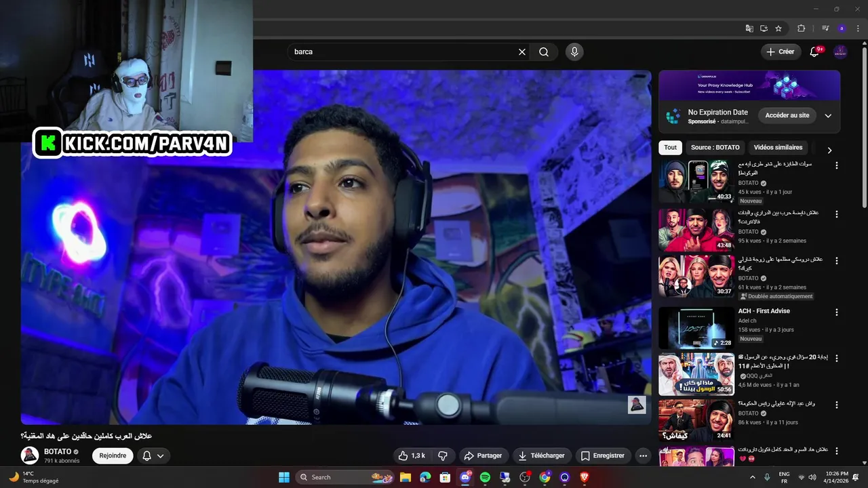868x488 pixels.
Task: Click the 'Adel ch' channel name
Action: (747, 321)
